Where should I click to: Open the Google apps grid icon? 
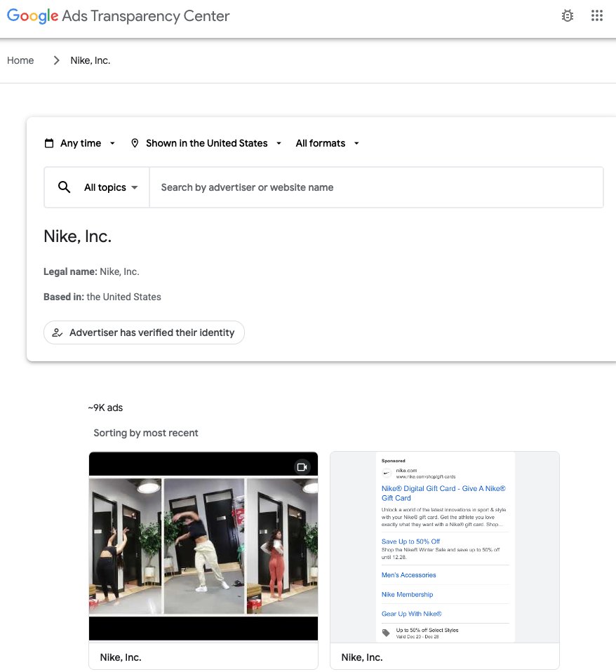pyautogui.click(x=597, y=16)
